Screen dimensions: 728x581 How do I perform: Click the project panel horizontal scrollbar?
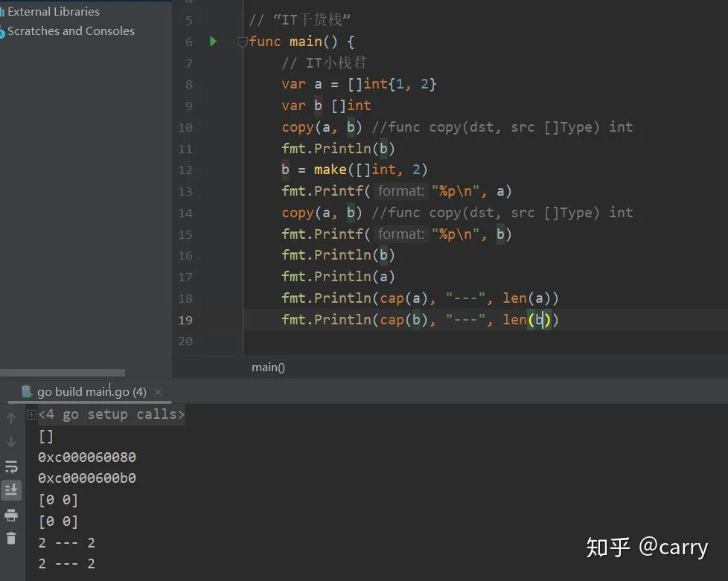click(x=63, y=373)
